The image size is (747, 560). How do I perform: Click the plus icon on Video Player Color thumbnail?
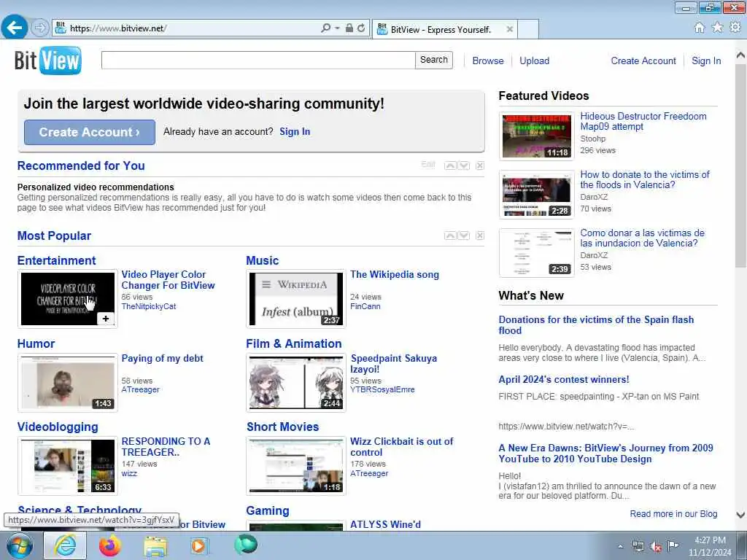coord(106,319)
